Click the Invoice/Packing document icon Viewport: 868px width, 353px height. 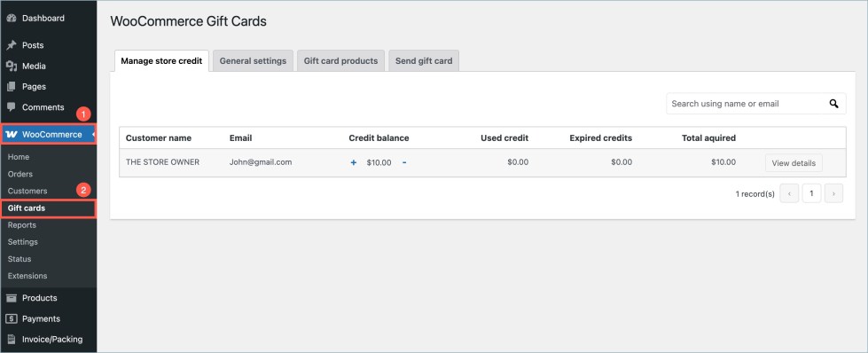(x=11, y=339)
